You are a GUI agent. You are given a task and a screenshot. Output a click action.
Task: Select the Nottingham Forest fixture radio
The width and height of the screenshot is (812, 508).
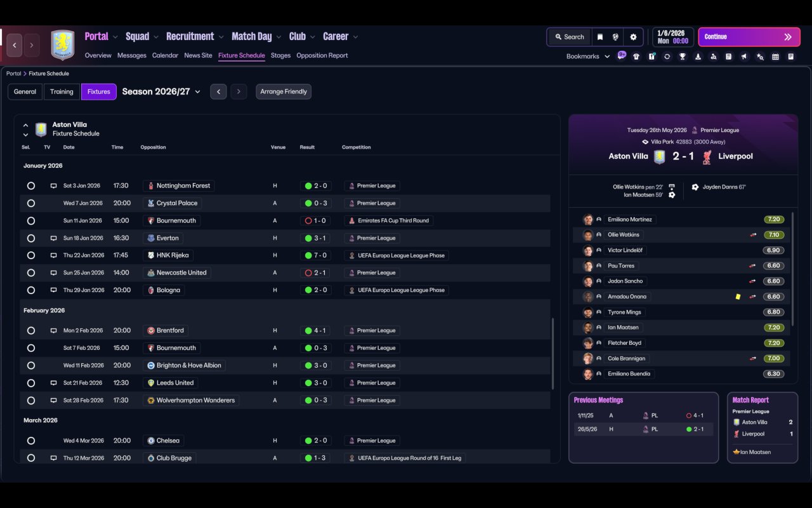(30, 186)
